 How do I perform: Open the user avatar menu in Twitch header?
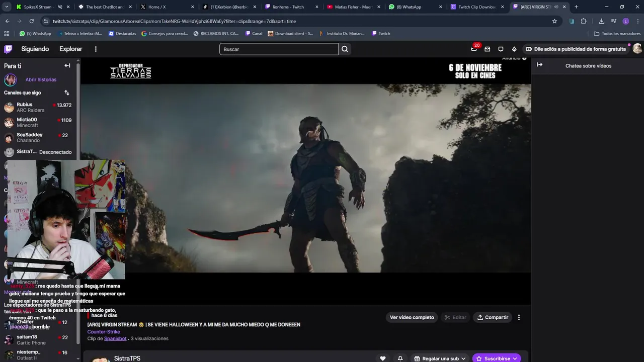637,49
